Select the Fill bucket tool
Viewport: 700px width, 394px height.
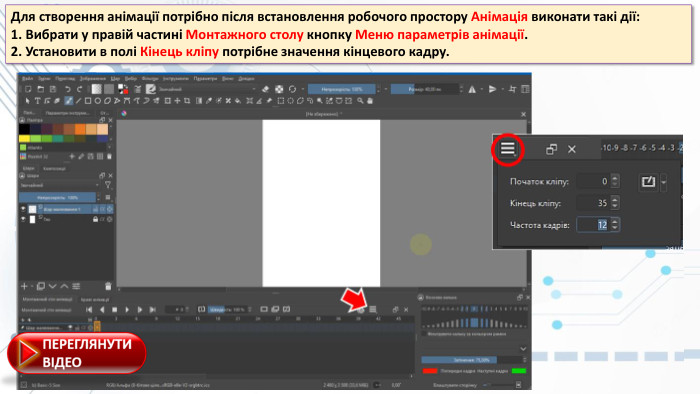tap(238, 101)
